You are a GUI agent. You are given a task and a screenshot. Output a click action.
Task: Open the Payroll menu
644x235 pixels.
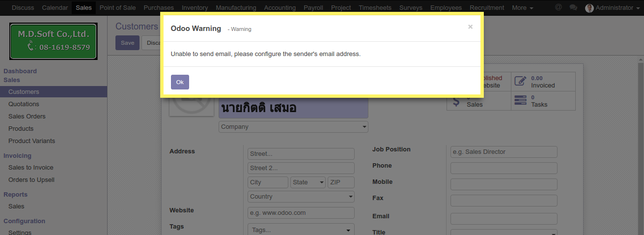pyautogui.click(x=313, y=8)
